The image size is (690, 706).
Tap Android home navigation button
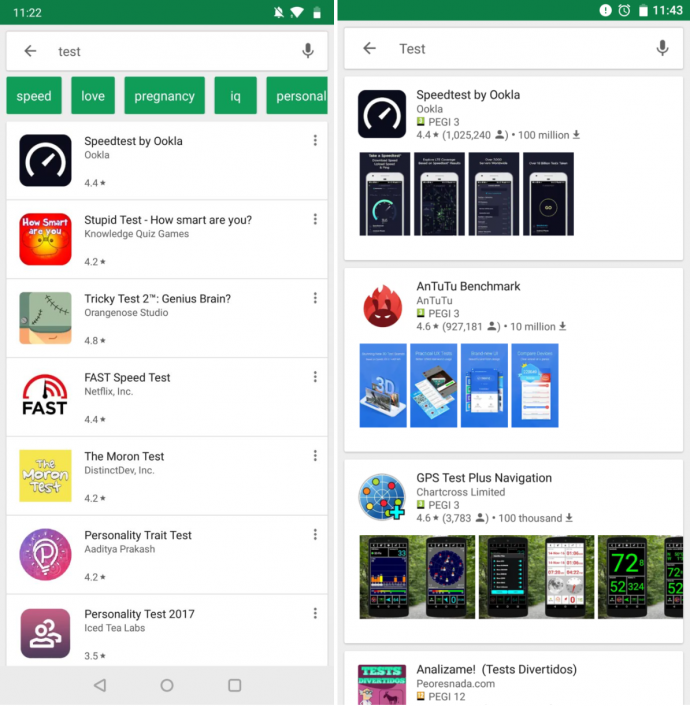tap(167, 685)
